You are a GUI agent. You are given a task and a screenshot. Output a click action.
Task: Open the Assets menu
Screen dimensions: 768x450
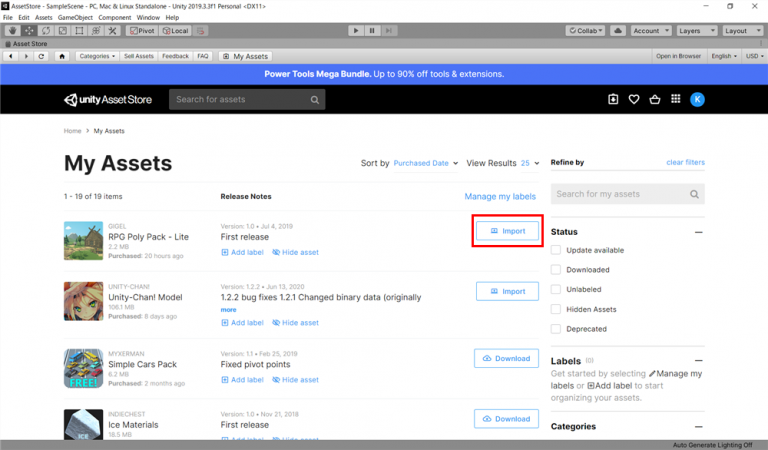(44, 17)
